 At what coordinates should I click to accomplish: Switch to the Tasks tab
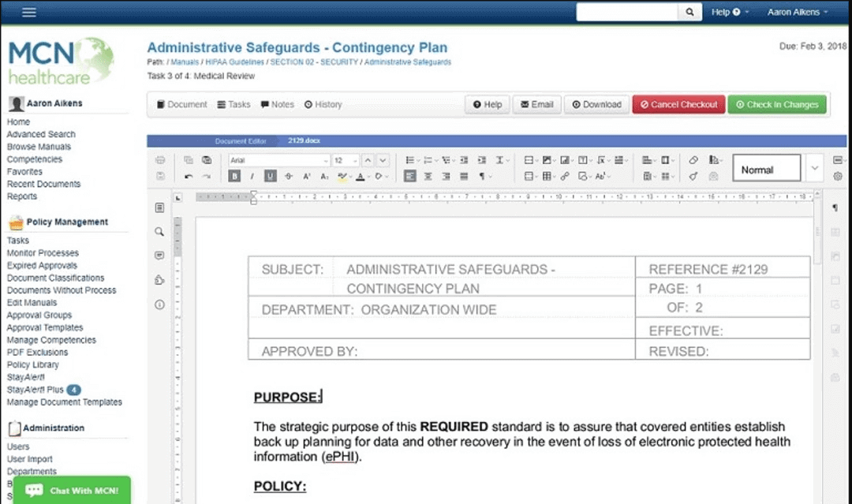(x=231, y=103)
